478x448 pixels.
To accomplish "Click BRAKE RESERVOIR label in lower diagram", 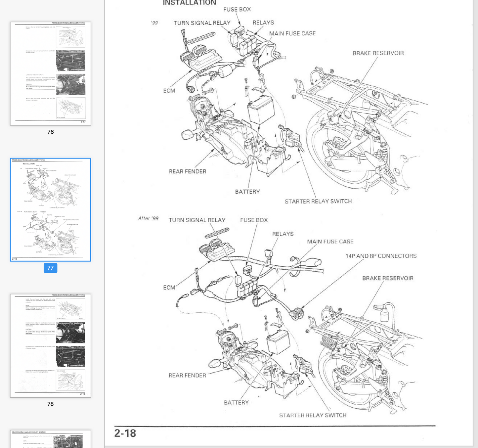I will [x=388, y=278].
